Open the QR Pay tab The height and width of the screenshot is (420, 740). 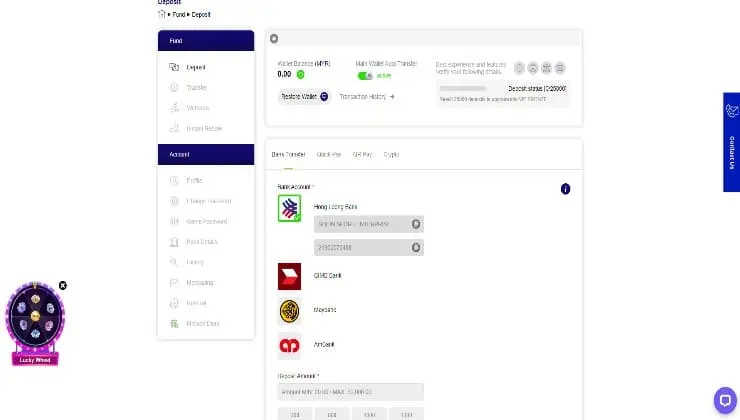[x=362, y=154]
